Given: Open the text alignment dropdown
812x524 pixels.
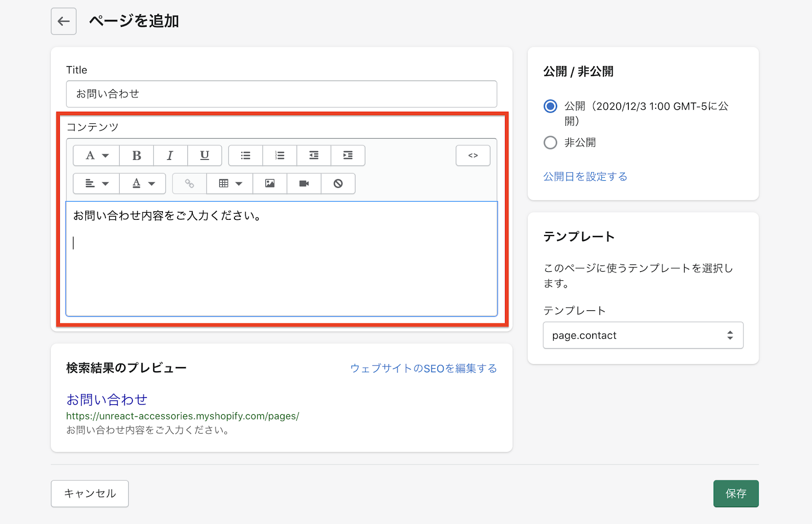Looking at the screenshot, I should (96, 183).
